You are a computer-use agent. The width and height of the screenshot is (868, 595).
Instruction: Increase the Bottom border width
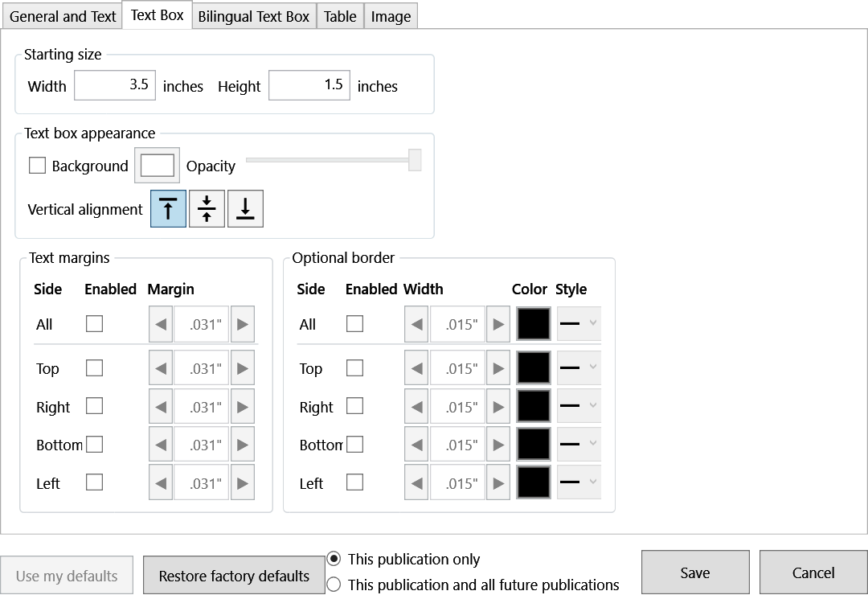click(498, 445)
